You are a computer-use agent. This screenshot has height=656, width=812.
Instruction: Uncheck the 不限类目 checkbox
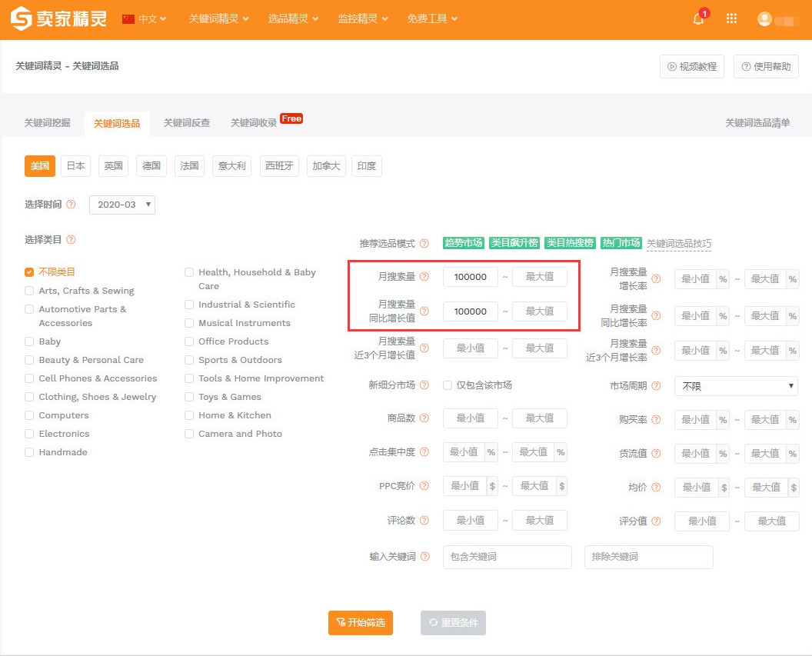tap(29, 272)
